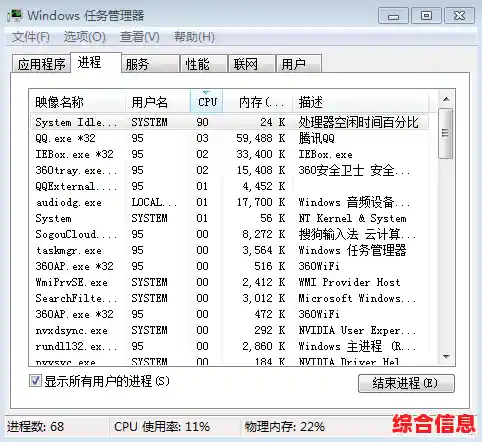This screenshot has height=442, width=482.
Task: Click the 物理内存: 22% status entry
Action: pos(285,426)
